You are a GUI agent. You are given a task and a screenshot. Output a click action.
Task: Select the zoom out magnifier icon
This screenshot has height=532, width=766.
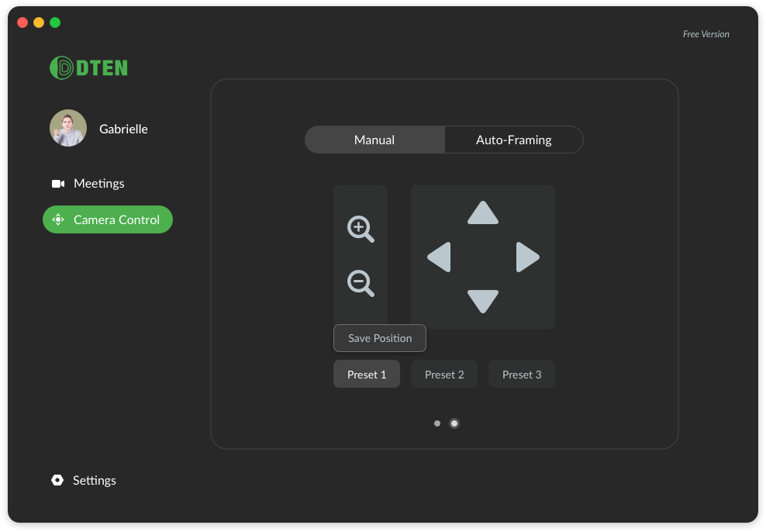[360, 283]
